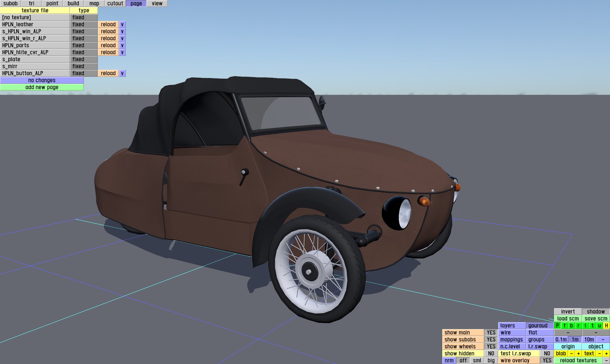The width and height of the screenshot is (610, 364).
Task: Click the green r view button
Action: [578, 326]
